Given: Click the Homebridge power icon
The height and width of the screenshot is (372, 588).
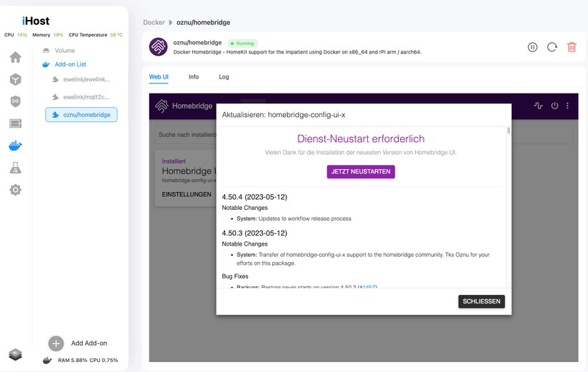Looking at the screenshot, I should coord(554,106).
